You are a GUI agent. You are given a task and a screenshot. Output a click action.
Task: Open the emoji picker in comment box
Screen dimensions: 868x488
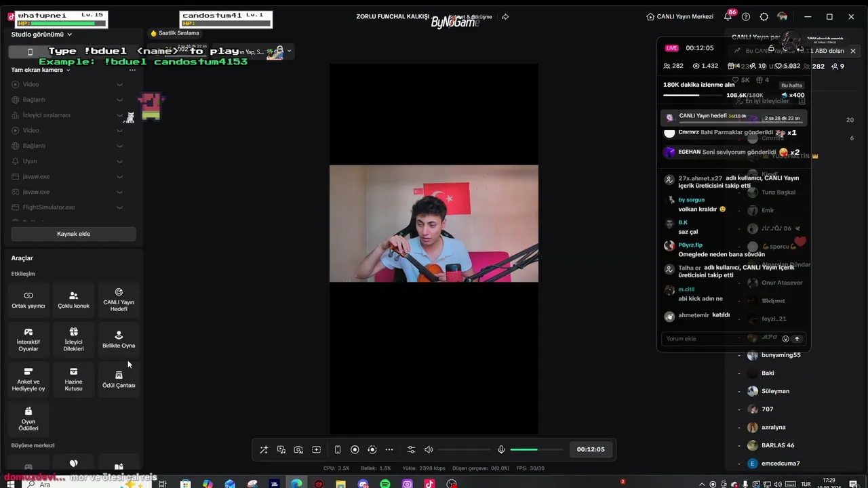(785, 339)
